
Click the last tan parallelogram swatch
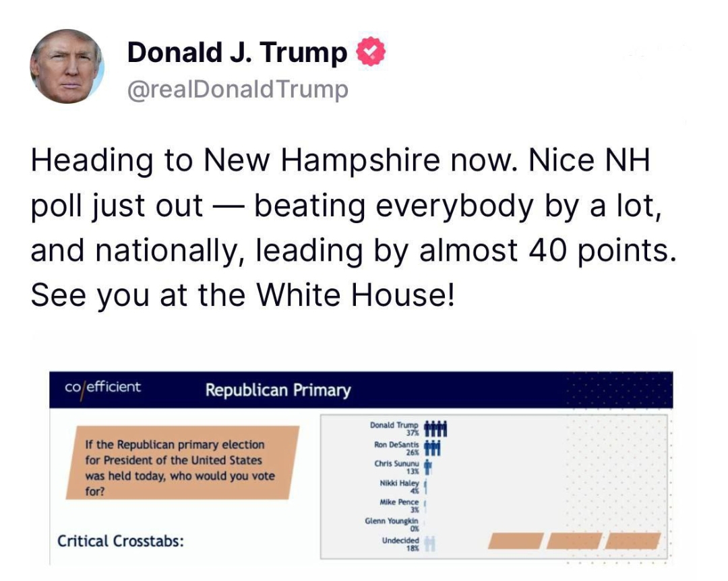(632, 541)
